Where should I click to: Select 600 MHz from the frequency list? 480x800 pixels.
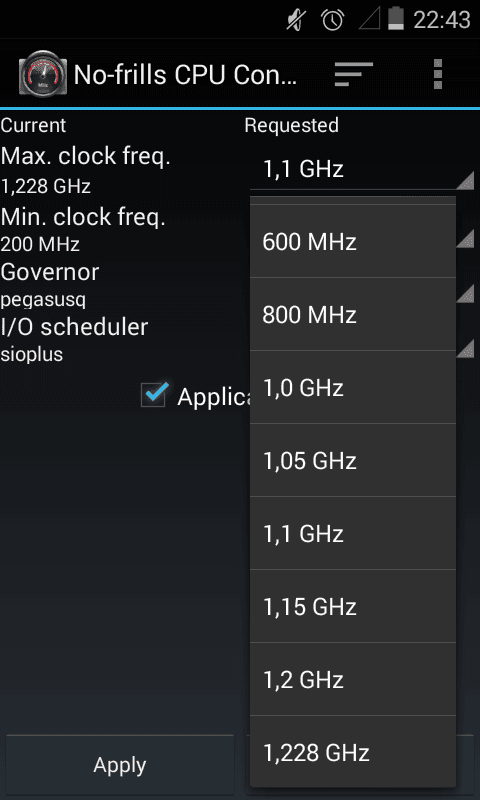[x=353, y=241]
